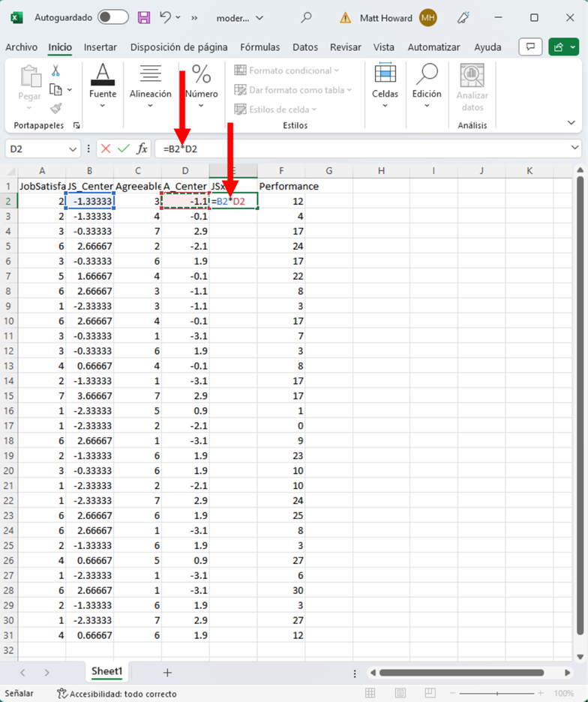Cancel formula entry with the X icon
Viewport: 588px width, 702px height.
pos(106,148)
